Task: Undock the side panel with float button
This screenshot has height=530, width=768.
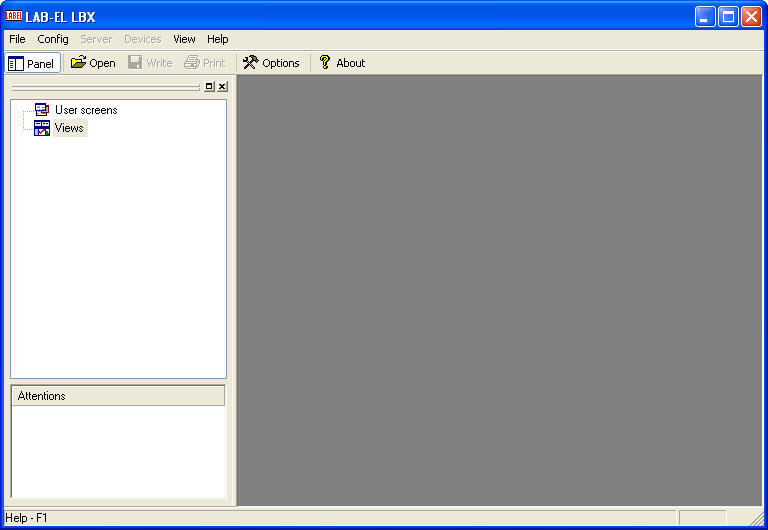Action: [x=209, y=87]
